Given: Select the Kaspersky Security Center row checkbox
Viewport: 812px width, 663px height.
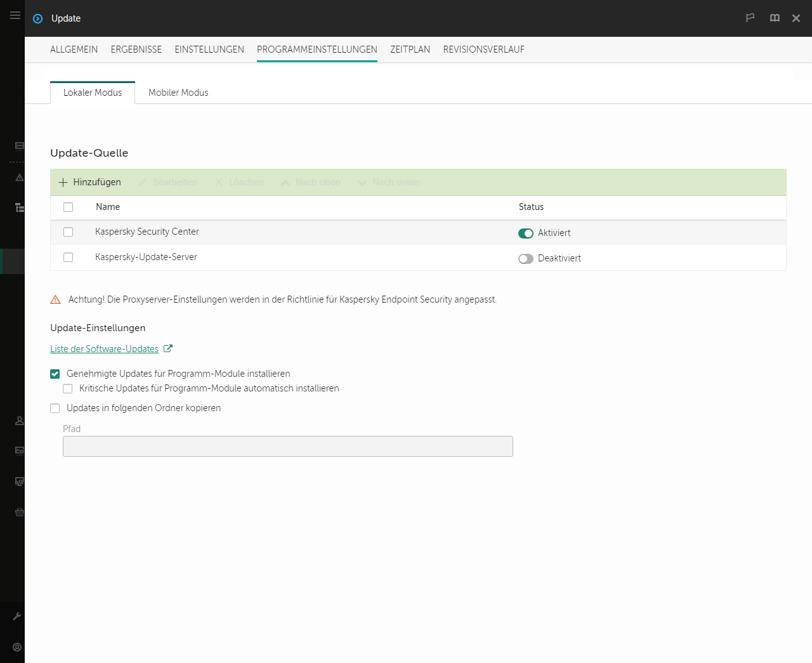Looking at the screenshot, I should (69, 232).
